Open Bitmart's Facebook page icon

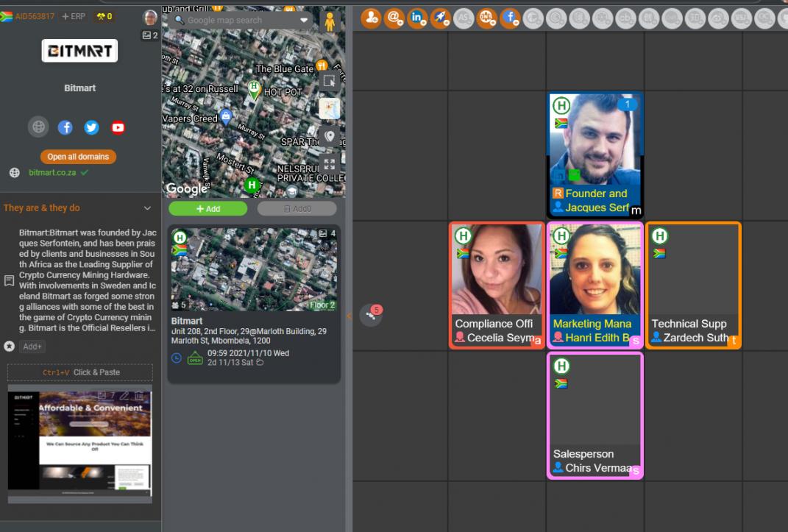coord(65,127)
